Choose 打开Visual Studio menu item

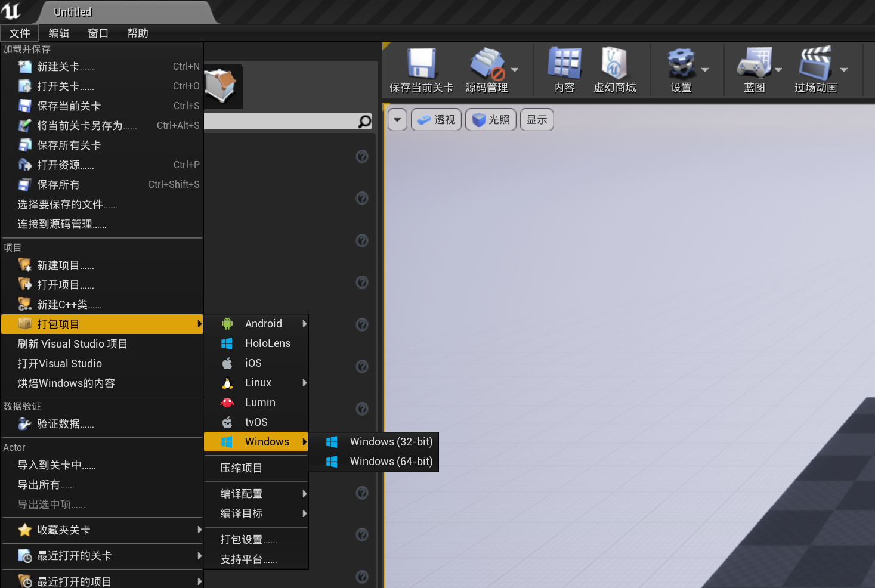tap(102, 364)
